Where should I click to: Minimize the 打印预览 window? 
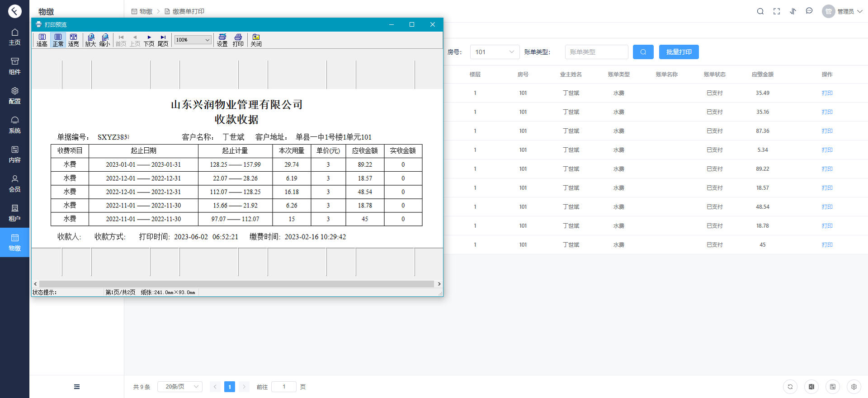392,24
